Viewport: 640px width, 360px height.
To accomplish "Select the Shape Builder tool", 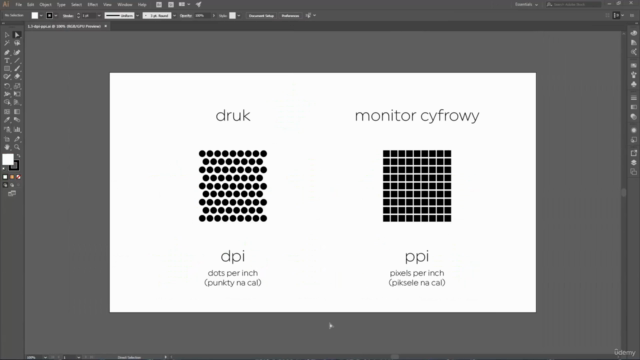I will click(7, 102).
